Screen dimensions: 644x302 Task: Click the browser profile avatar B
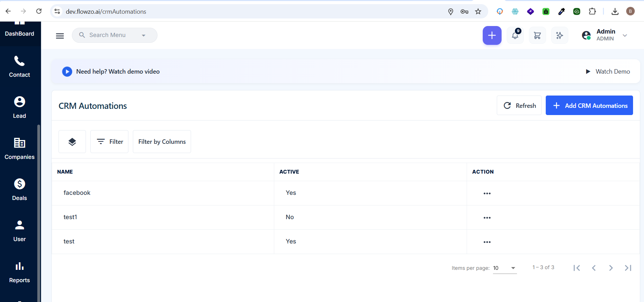pyautogui.click(x=631, y=11)
